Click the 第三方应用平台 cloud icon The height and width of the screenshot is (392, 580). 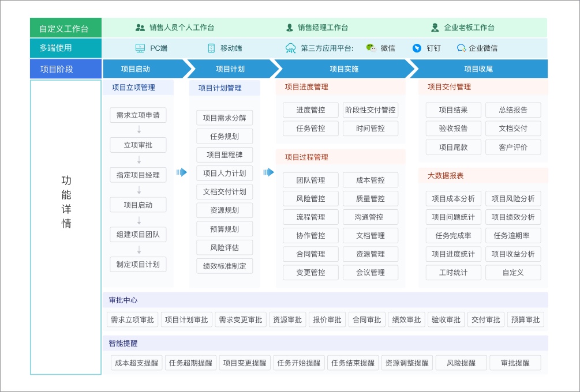(290, 49)
